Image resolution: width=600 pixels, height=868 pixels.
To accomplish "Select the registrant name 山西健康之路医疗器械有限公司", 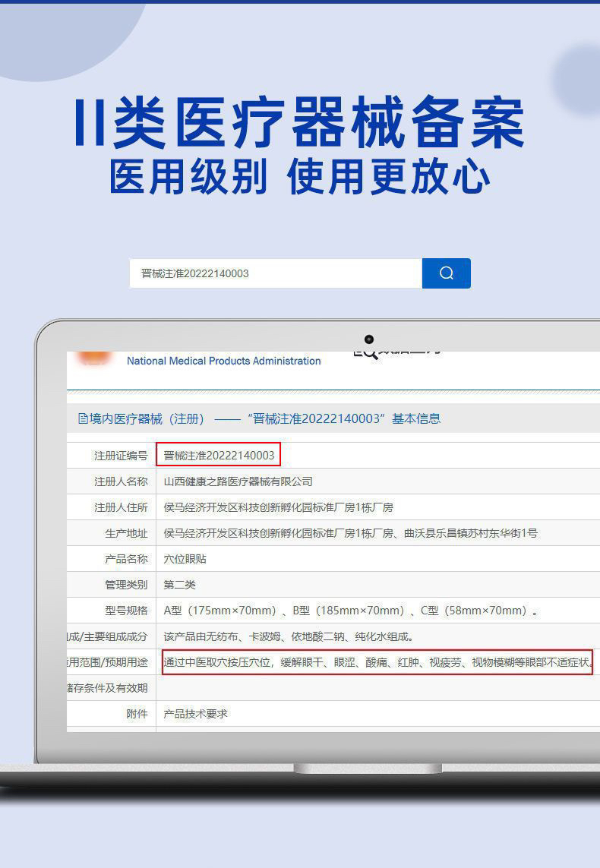I will [x=238, y=481].
